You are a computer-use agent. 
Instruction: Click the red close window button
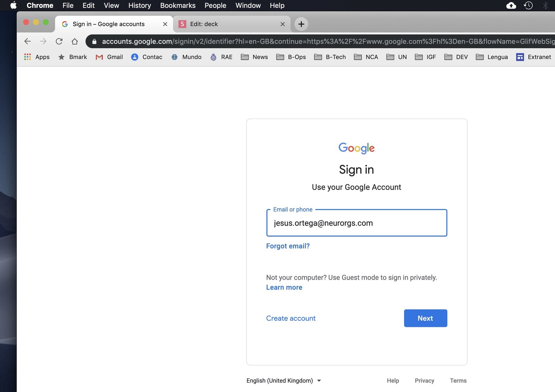click(x=26, y=22)
